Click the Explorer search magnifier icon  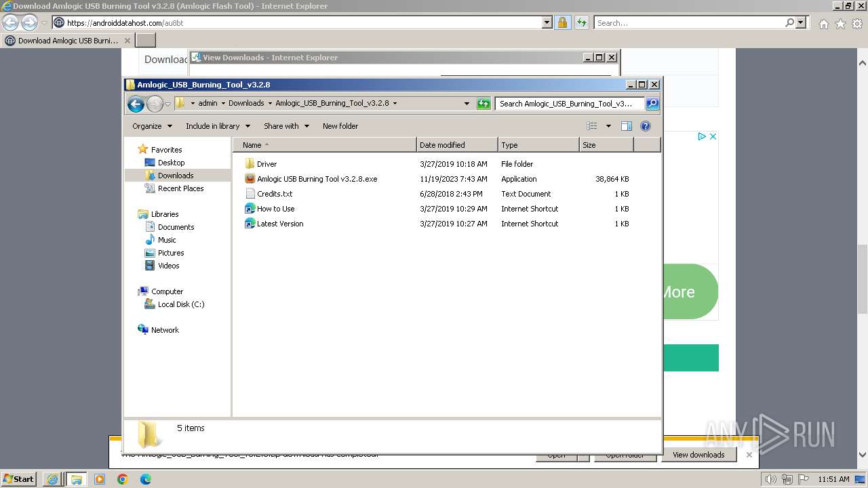[x=652, y=104]
